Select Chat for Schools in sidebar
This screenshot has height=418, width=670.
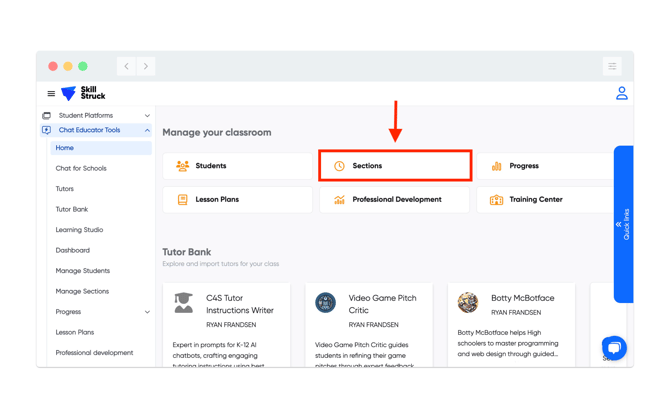coord(81,168)
